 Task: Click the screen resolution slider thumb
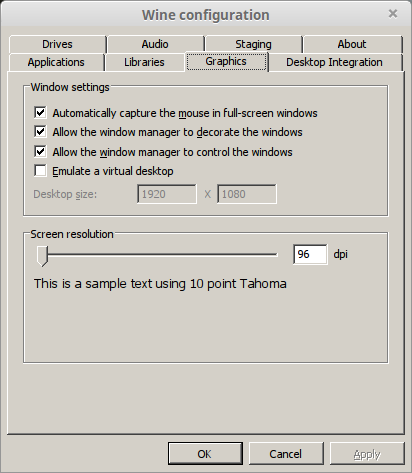click(42, 256)
